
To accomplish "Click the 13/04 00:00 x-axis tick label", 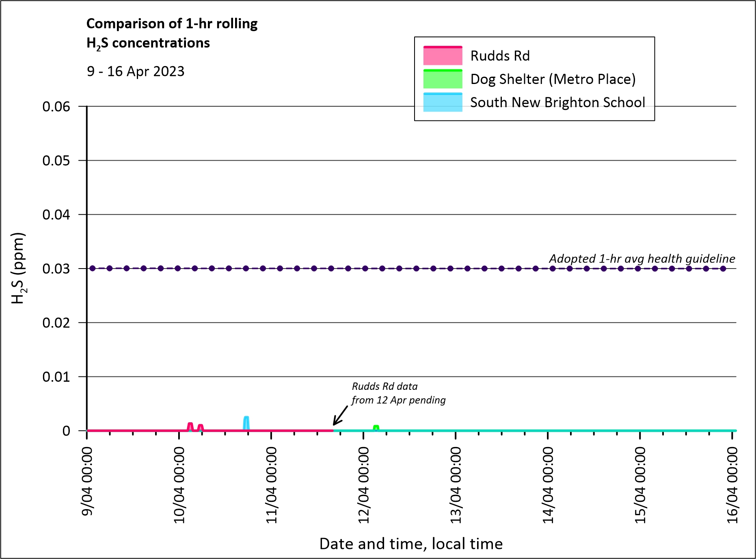I will 456,485.
